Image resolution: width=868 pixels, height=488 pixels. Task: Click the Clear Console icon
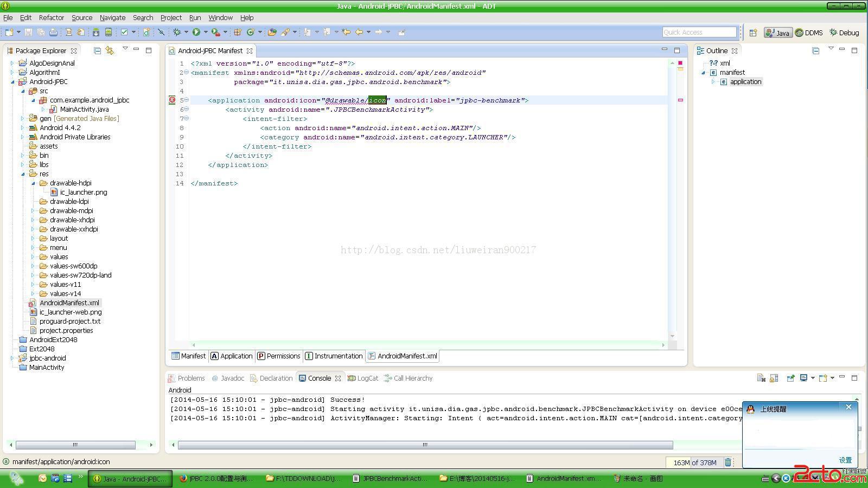click(x=761, y=378)
